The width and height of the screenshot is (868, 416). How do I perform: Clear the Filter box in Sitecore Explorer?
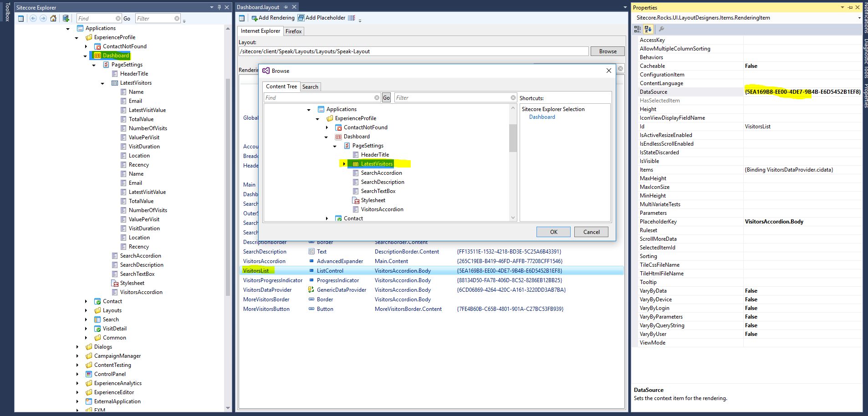point(177,19)
